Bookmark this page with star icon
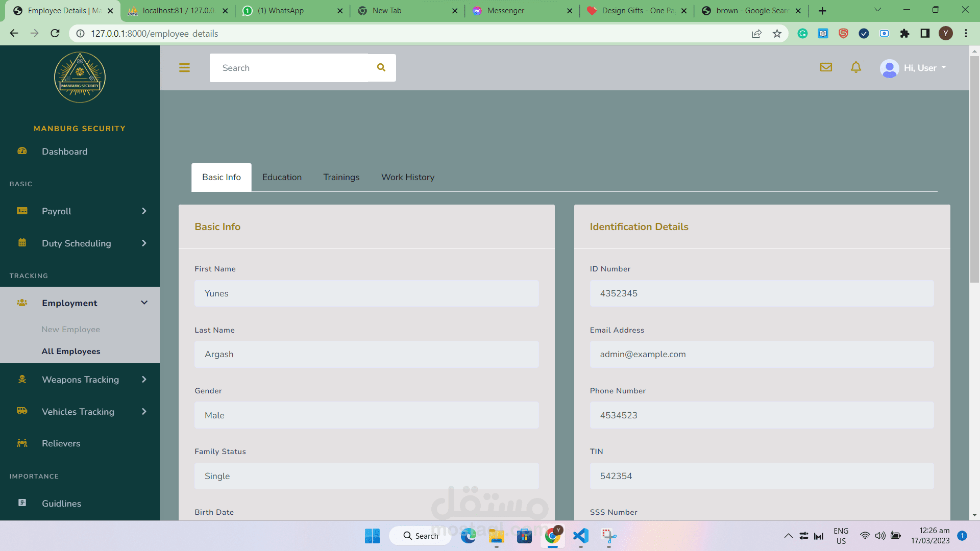The image size is (980, 551). (777, 34)
